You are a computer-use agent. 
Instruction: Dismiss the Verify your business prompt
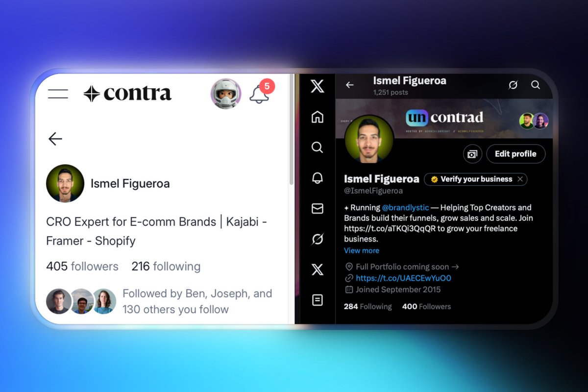coord(520,179)
